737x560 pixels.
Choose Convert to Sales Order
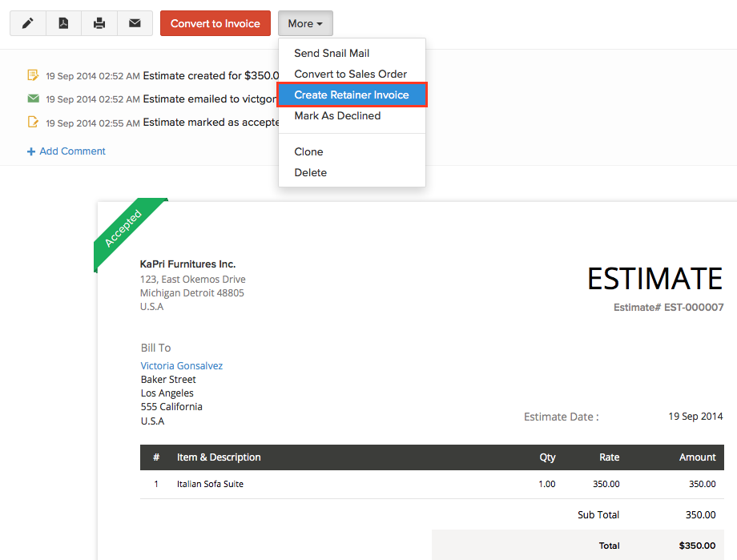pos(350,74)
